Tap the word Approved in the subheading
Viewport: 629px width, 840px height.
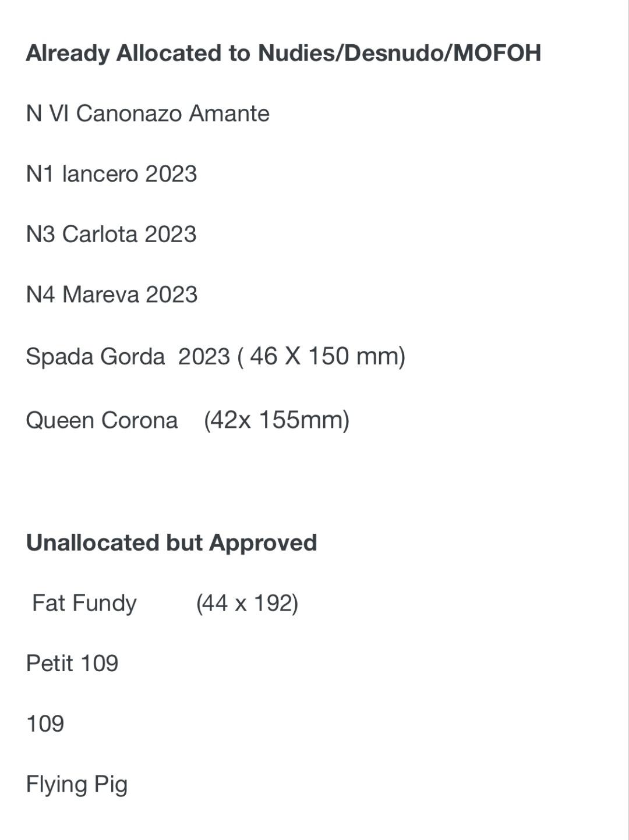tap(263, 544)
